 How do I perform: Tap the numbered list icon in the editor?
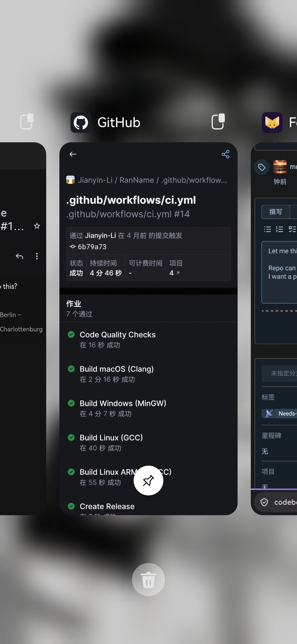[x=279, y=229]
